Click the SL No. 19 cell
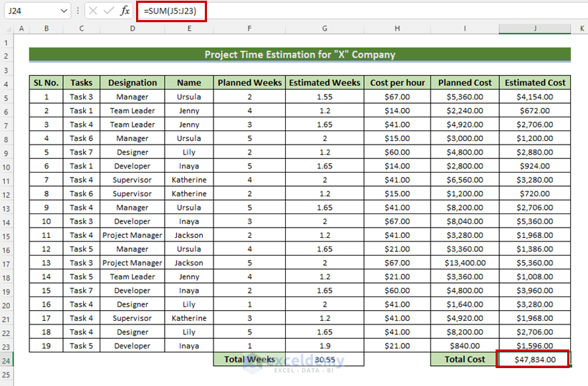 click(x=46, y=345)
